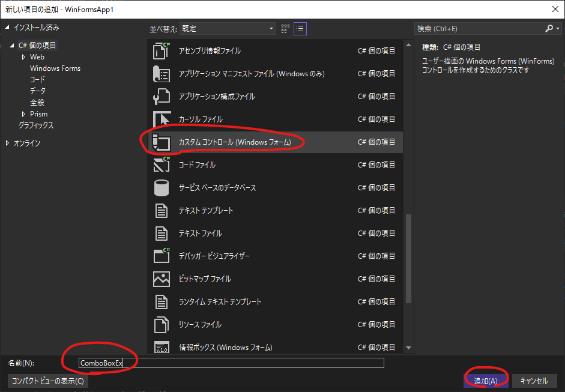
Task: Select Windows Forms in the category tree
Action: pyautogui.click(x=55, y=68)
